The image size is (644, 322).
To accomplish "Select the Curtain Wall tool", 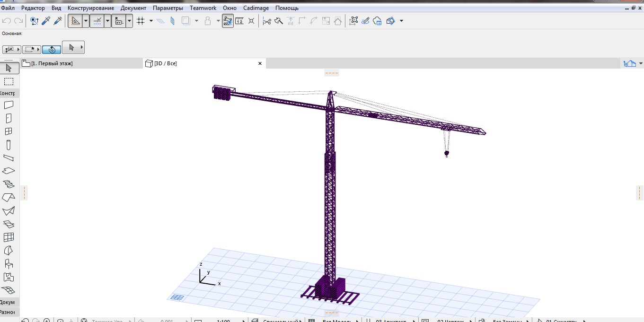I will click(9, 237).
